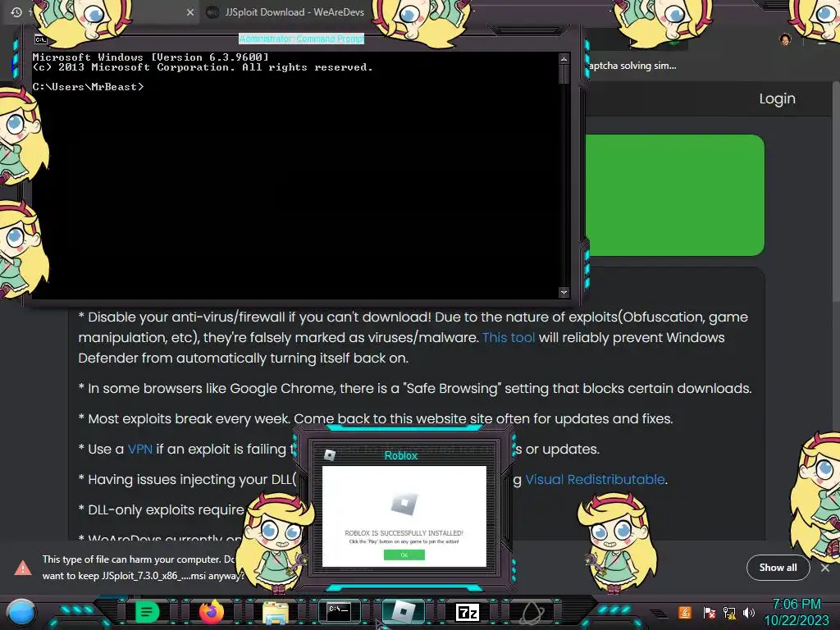Click Show all downloads button
840x630 pixels.
[778, 568]
